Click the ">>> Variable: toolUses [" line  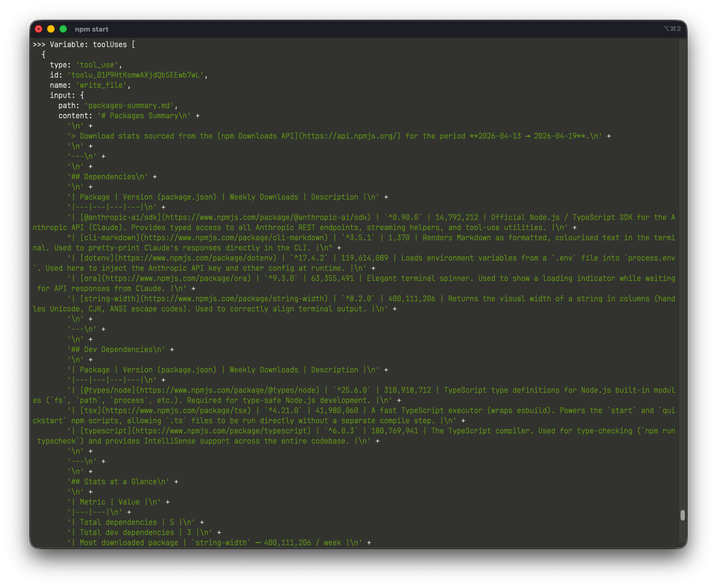[84, 44]
